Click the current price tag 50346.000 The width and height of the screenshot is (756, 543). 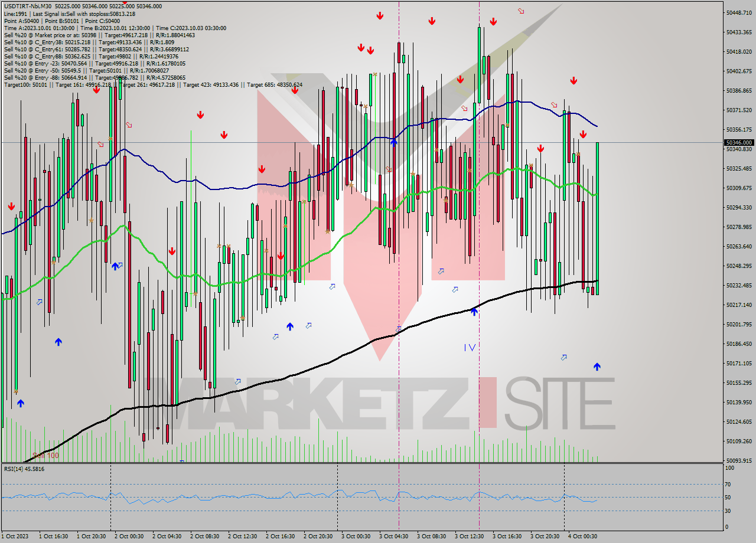click(x=739, y=142)
